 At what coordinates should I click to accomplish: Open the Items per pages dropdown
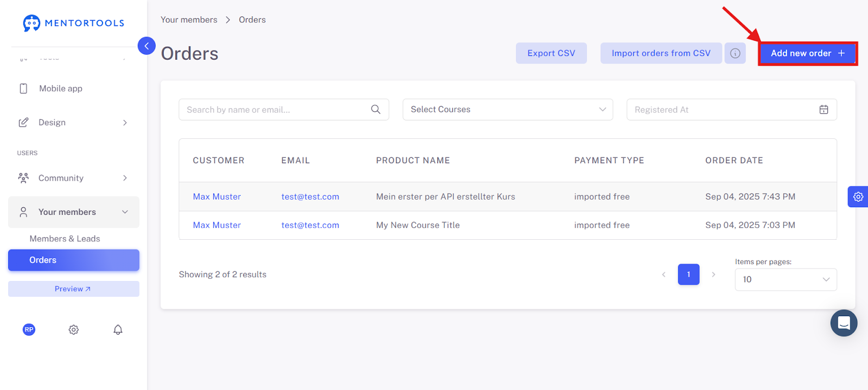coord(786,279)
